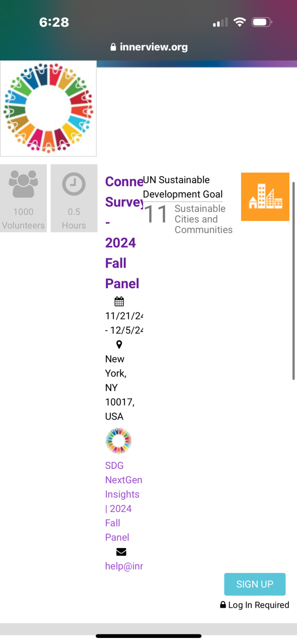Tap the Wi-Fi status bar icon

pos(240,22)
